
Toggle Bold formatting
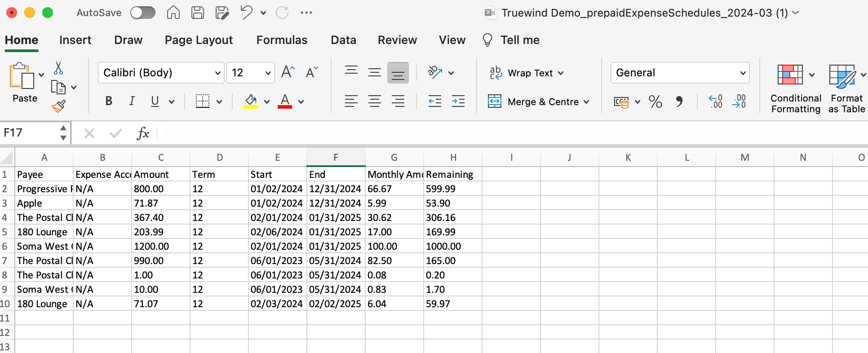[x=109, y=101]
